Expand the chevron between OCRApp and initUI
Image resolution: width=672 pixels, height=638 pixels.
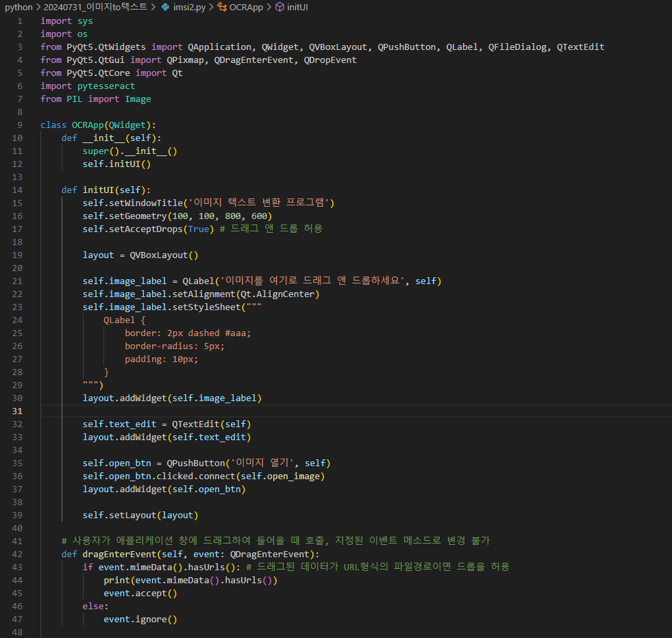click(x=269, y=8)
